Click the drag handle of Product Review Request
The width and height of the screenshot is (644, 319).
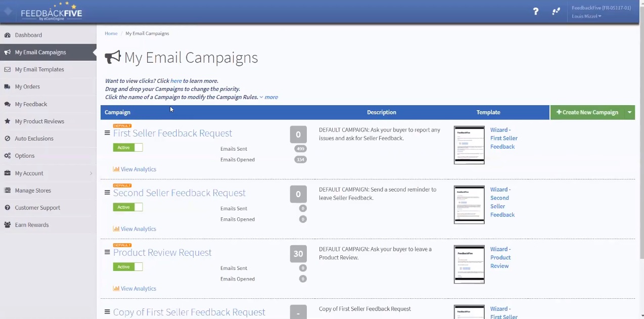pos(107,252)
